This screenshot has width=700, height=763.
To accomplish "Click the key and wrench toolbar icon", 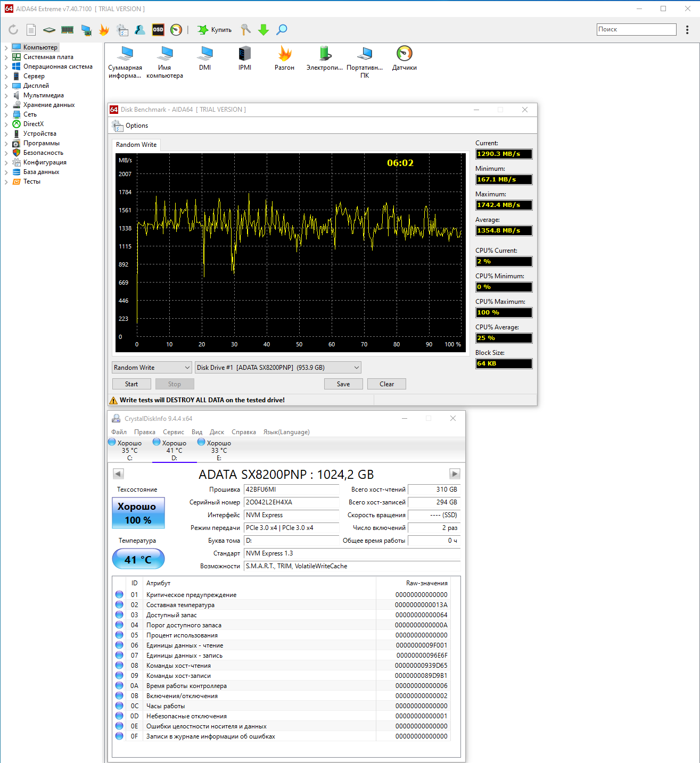I will [x=245, y=30].
